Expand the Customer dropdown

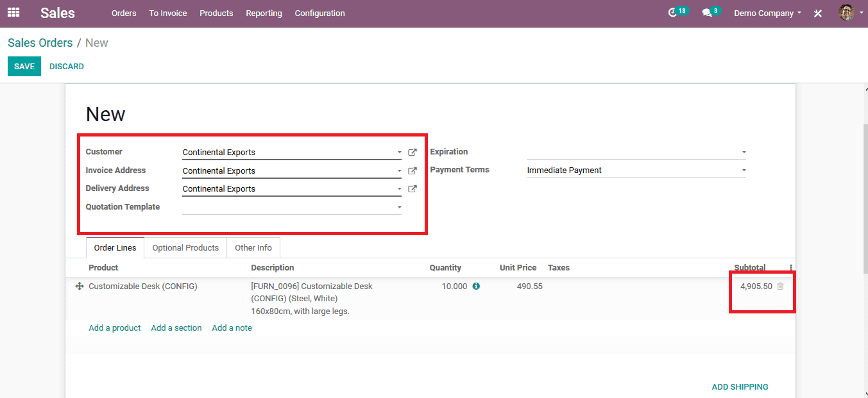[x=399, y=153]
